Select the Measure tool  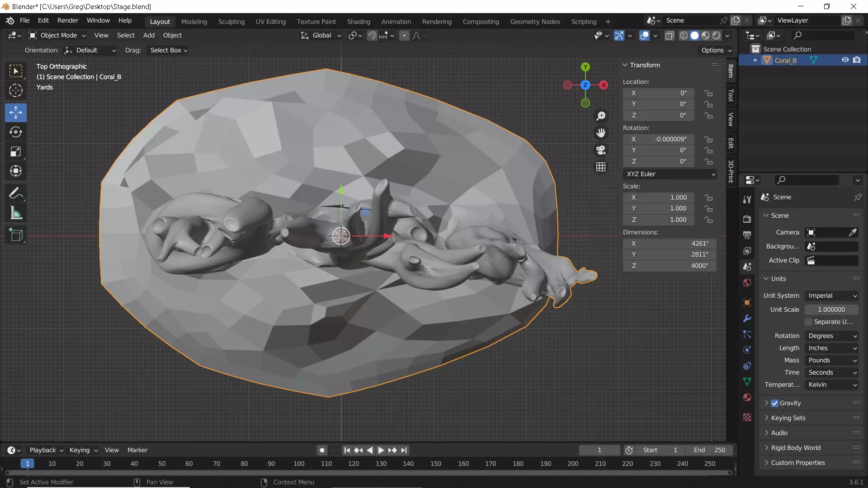[16, 213]
